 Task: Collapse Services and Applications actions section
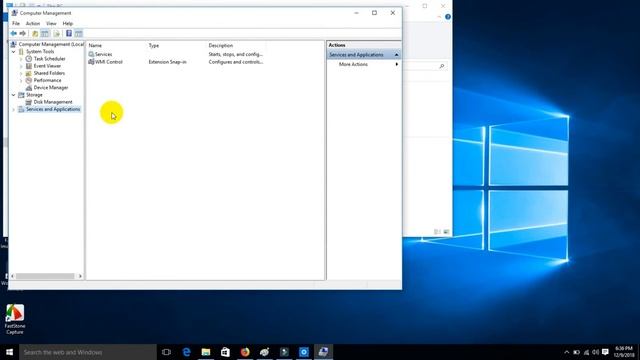point(396,55)
